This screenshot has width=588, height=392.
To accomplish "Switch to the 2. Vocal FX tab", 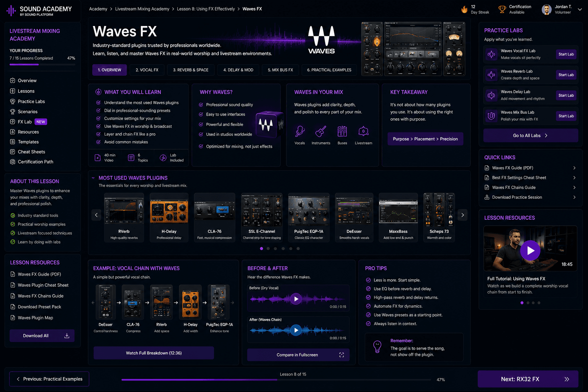I will 147,70.
